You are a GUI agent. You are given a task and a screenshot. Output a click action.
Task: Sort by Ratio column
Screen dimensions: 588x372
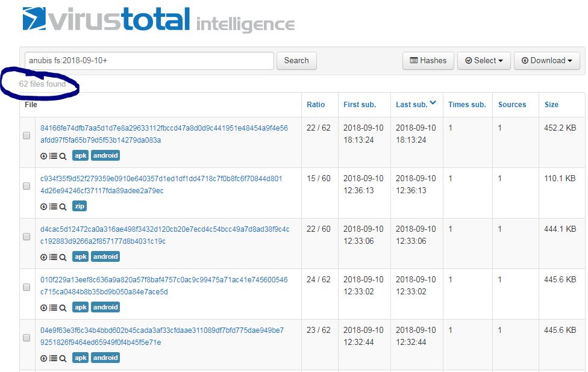tap(316, 105)
